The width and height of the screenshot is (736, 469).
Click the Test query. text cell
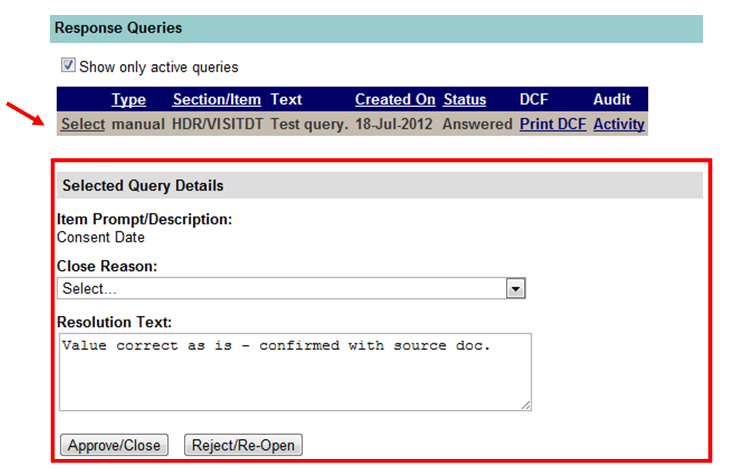tap(309, 124)
